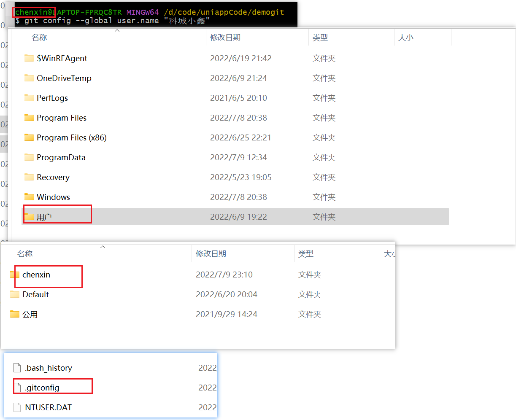Viewport: 516px width, 420px height.
Task: Select the .bash_history file icon
Action: 17,368
